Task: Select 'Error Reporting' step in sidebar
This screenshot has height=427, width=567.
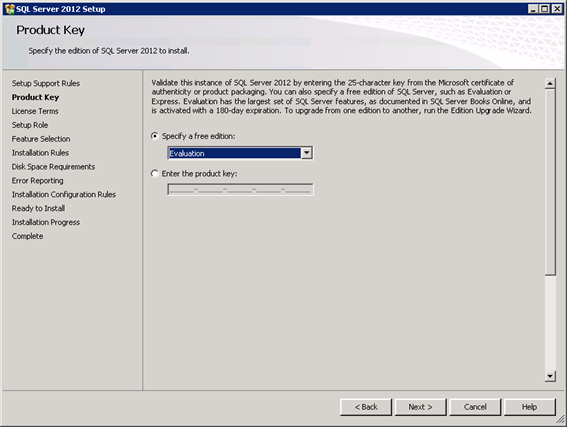Action: (37, 180)
